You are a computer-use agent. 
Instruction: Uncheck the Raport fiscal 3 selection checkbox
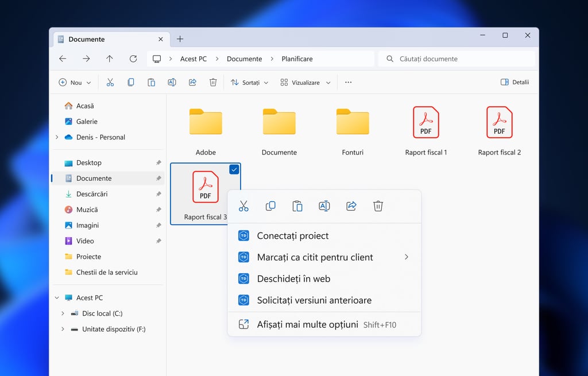pos(234,169)
